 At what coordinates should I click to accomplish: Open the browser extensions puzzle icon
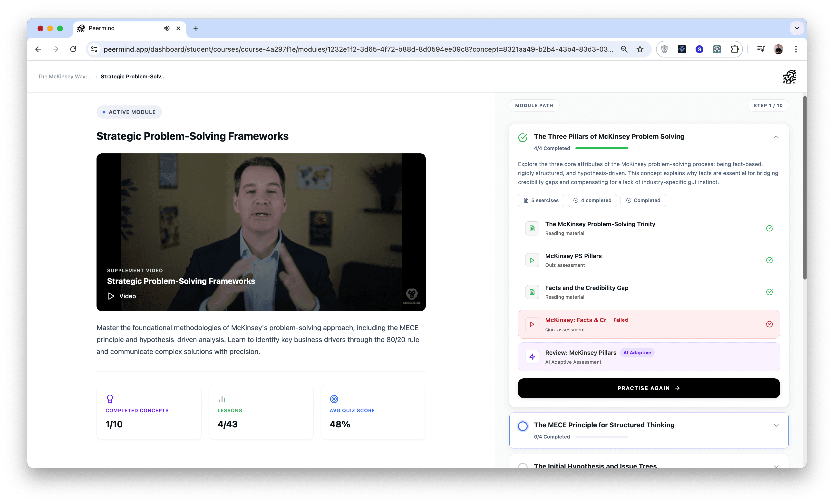point(734,49)
